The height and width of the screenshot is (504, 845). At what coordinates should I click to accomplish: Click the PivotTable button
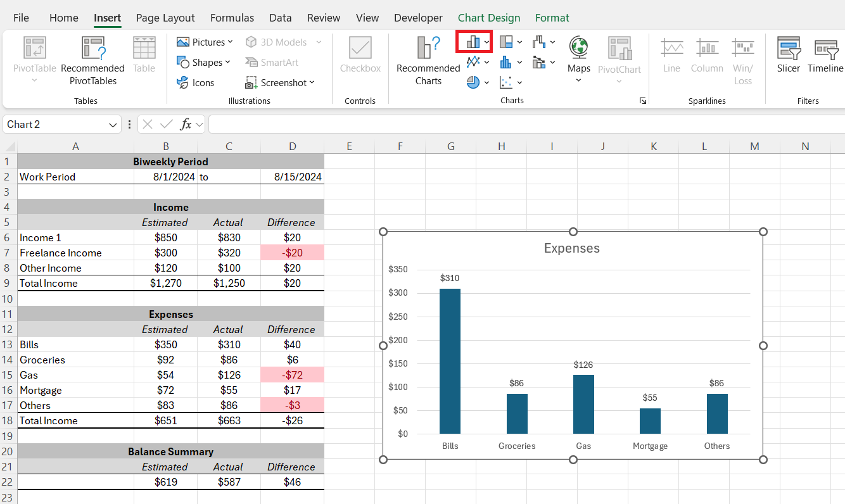(34, 59)
